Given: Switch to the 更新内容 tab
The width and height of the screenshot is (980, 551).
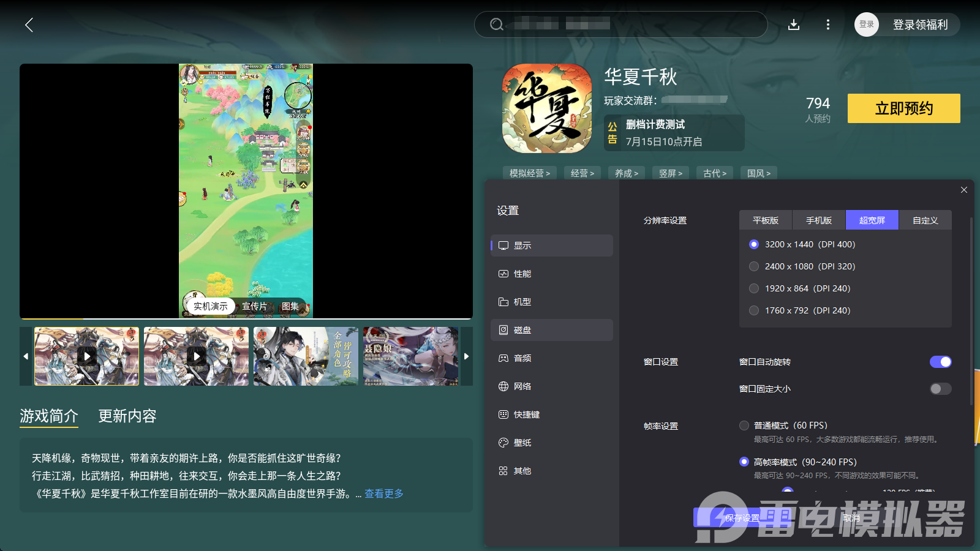Looking at the screenshot, I should (x=127, y=416).
